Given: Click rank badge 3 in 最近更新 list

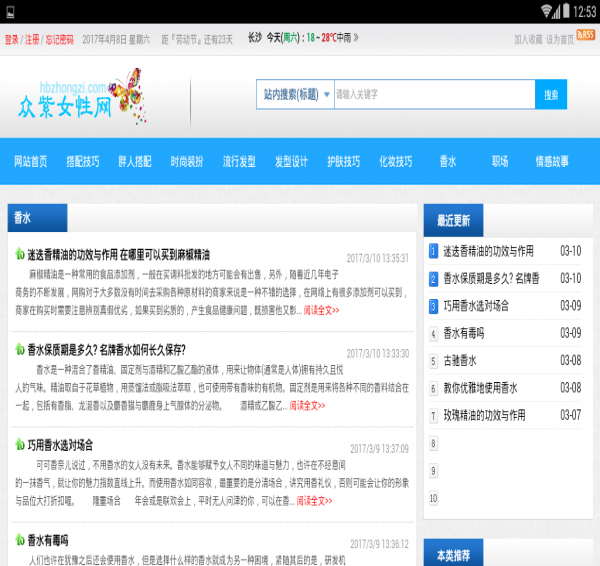Looking at the screenshot, I should (433, 307).
